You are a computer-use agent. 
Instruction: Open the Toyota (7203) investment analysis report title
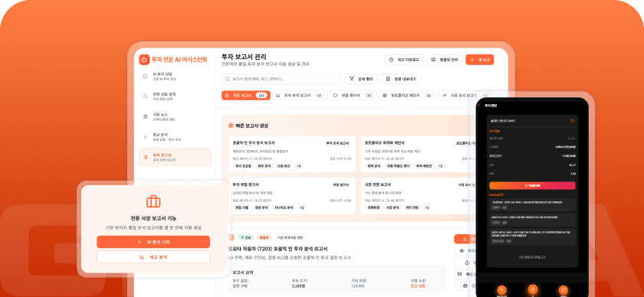pos(278,249)
